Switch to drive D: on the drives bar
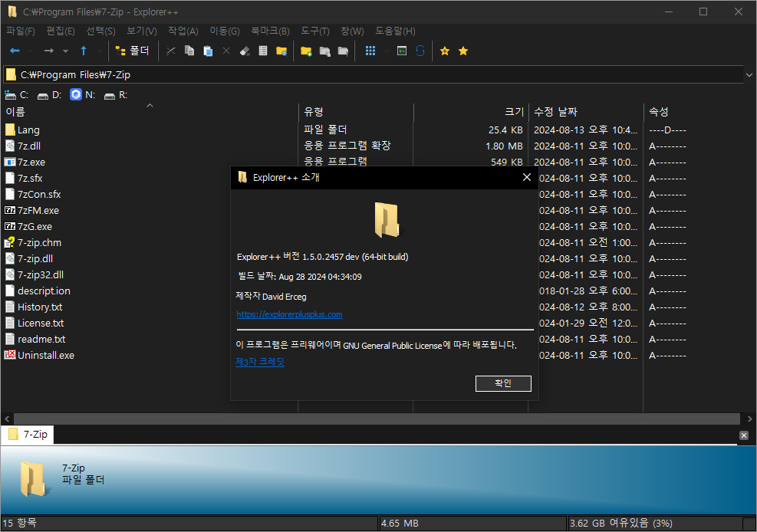Screen dimensions: 757x532 pyautogui.click(x=50, y=95)
